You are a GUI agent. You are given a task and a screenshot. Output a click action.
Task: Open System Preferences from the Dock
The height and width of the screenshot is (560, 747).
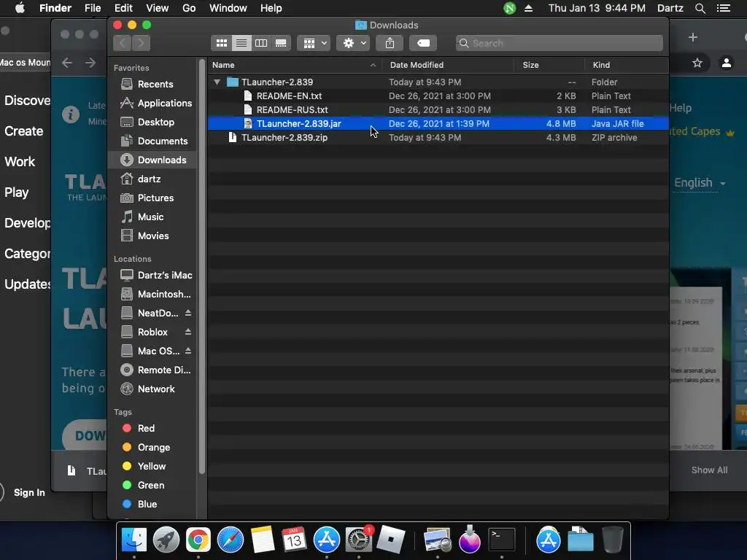pos(358,540)
